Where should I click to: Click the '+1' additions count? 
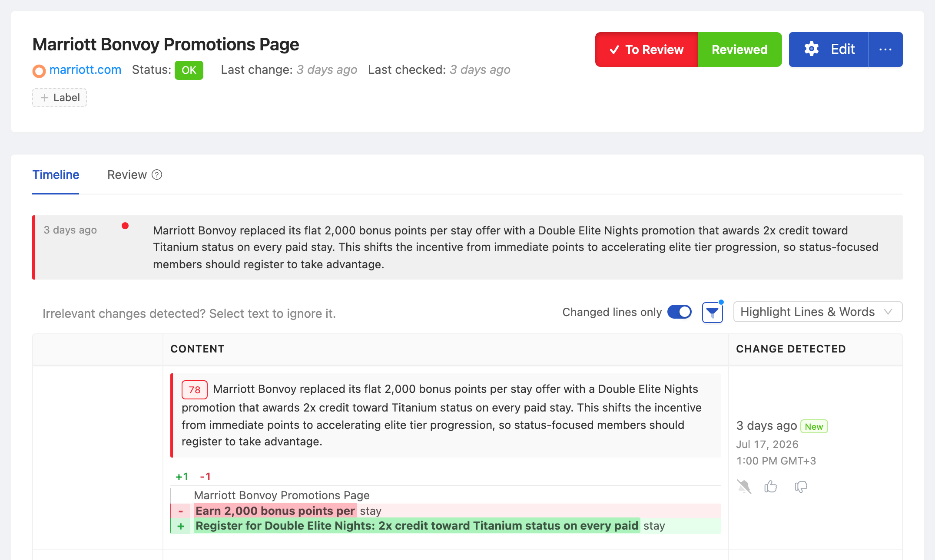pos(182,477)
